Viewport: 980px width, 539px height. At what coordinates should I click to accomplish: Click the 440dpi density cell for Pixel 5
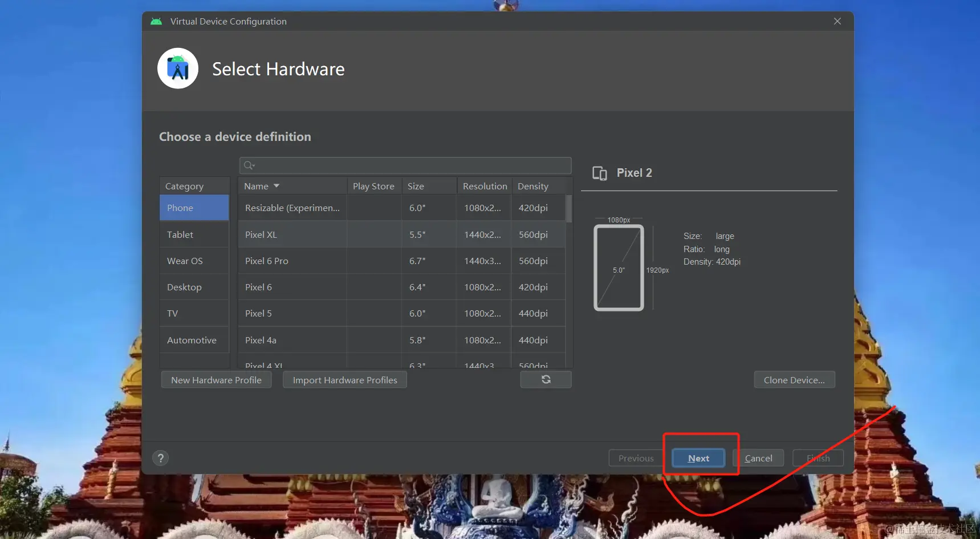(538, 313)
